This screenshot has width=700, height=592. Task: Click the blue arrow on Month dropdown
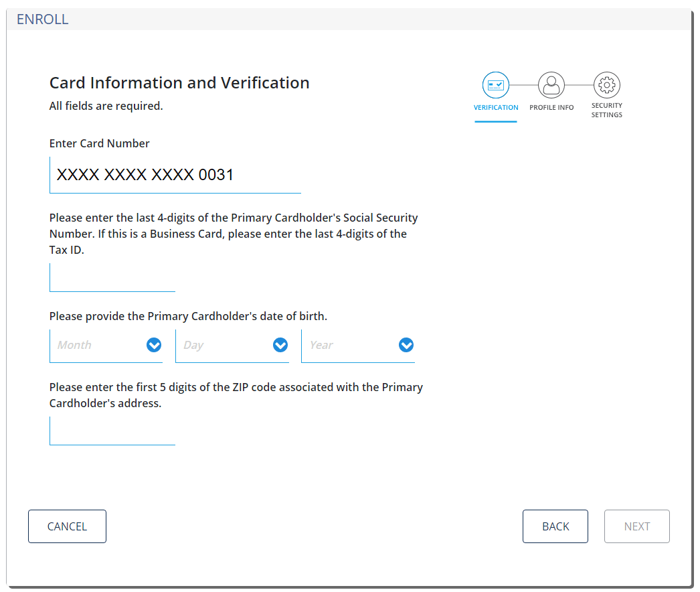pos(154,345)
